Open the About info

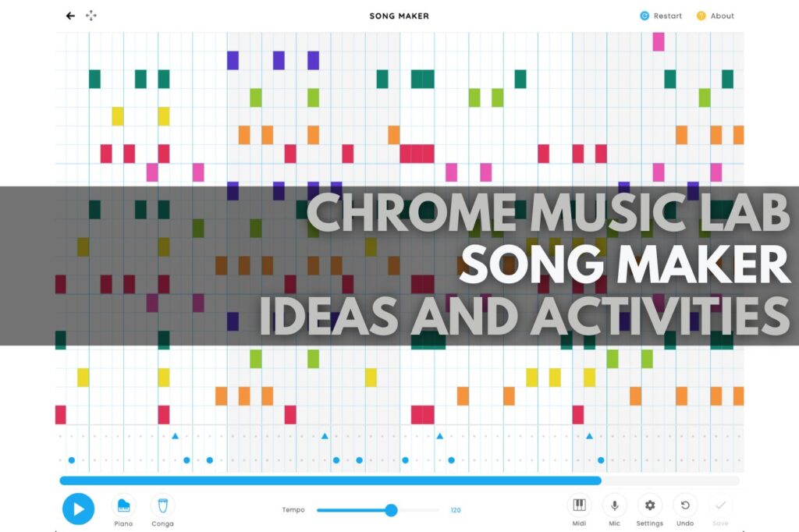point(716,16)
